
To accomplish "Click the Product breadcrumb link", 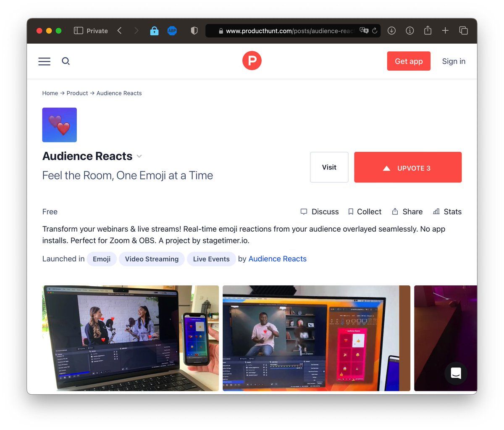I will click(77, 93).
